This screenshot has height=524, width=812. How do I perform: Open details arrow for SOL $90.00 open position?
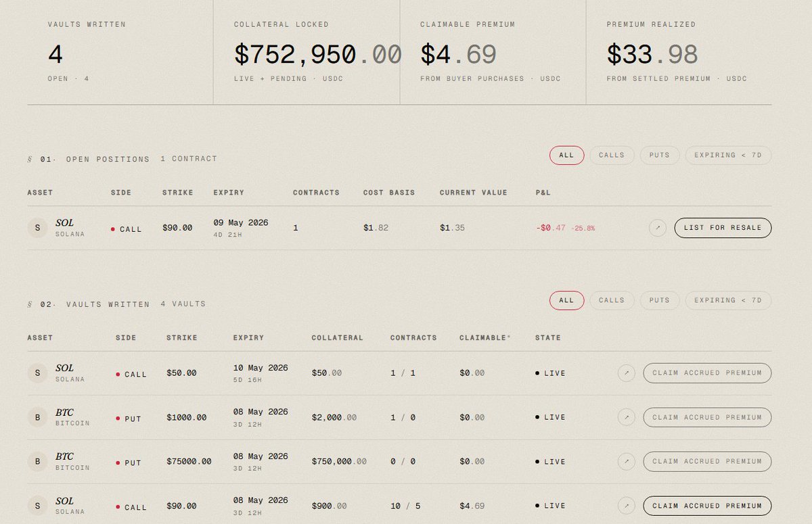(658, 228)
